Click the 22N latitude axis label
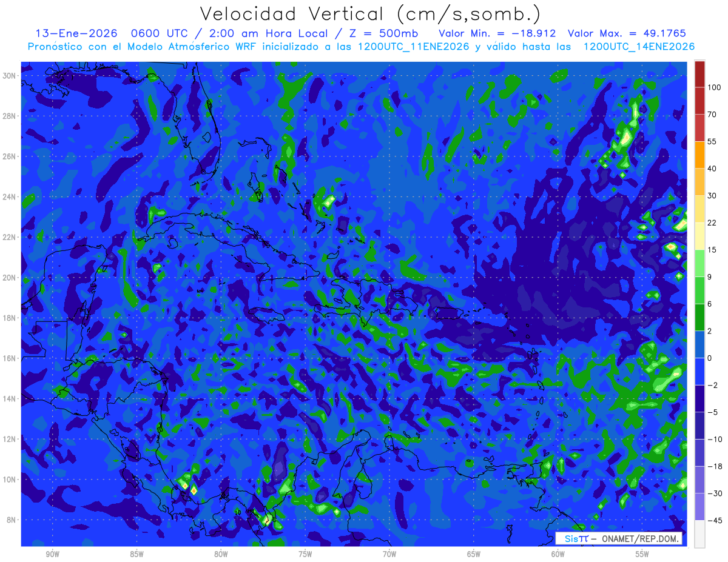This screenshot has height=562, width=728. point(10,236)
